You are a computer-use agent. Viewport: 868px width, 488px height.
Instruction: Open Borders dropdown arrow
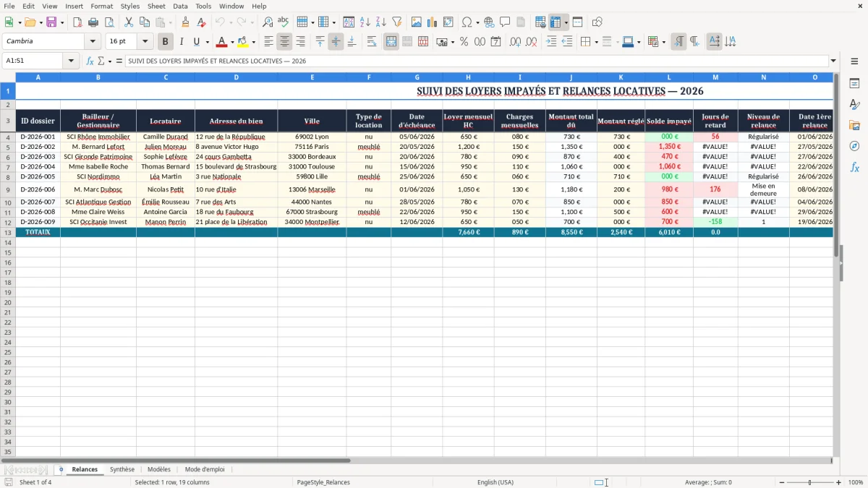click(596, 42)
